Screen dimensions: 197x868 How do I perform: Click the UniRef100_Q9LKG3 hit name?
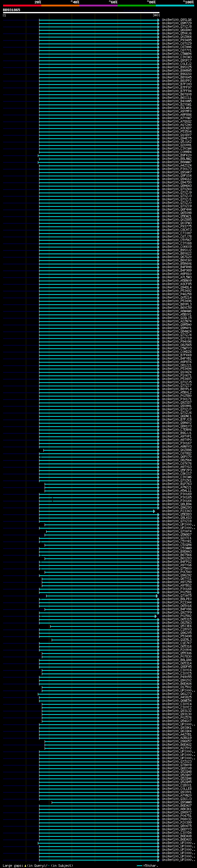(x=177, y=518)
